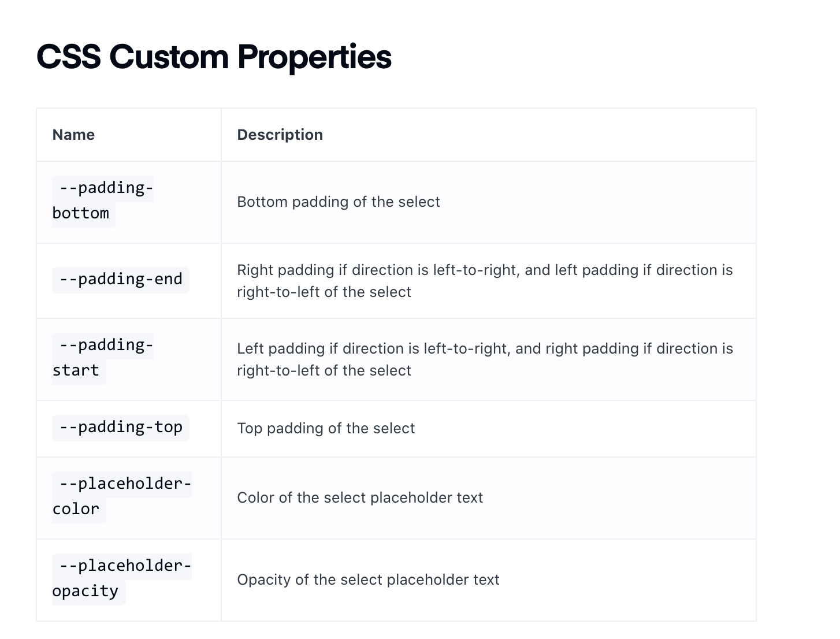Click the description starting 'Left padding if direction'
The height and width of the screenshot is (639, 840).
click(x=485, y=359)
